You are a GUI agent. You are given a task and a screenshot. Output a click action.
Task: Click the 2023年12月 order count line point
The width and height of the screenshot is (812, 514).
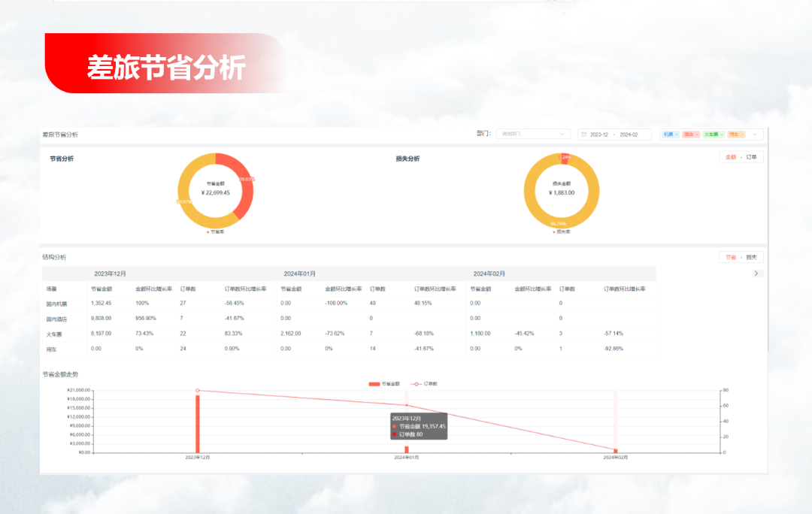[197, 390]
